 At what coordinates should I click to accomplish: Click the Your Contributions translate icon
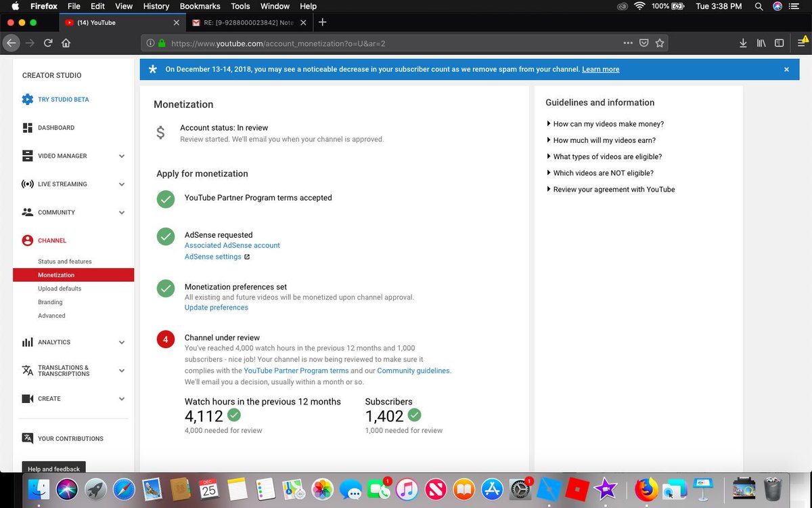27,438
